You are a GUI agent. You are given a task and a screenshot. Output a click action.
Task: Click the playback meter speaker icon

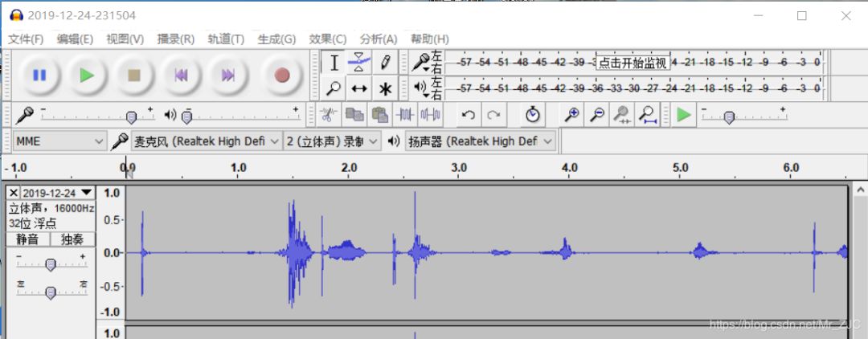click(420, 86)
